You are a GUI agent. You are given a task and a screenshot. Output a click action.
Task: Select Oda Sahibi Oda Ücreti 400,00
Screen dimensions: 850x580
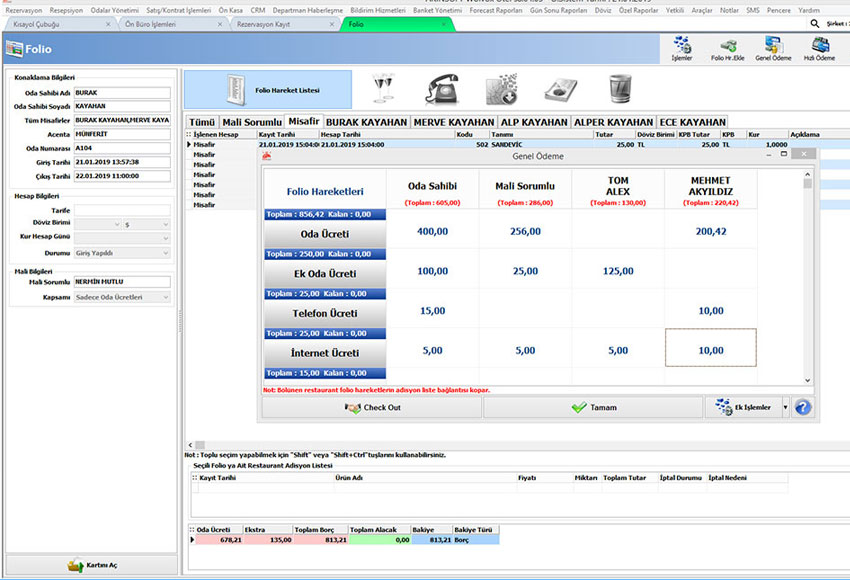tap(433, 231)
